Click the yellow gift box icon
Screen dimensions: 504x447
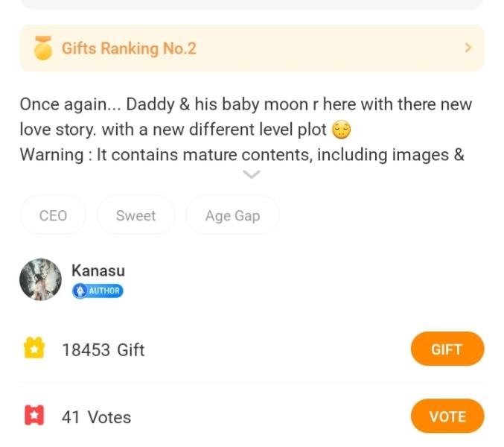[x=34, y=349]
